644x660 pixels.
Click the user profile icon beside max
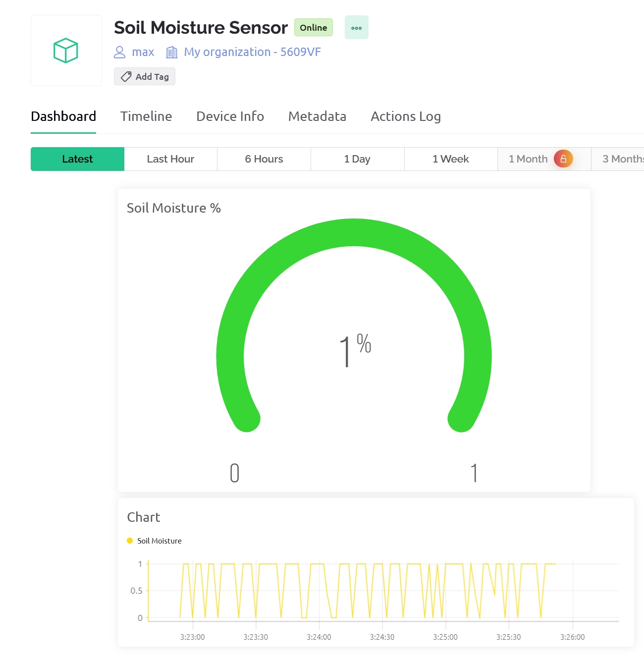pos(120,52)
